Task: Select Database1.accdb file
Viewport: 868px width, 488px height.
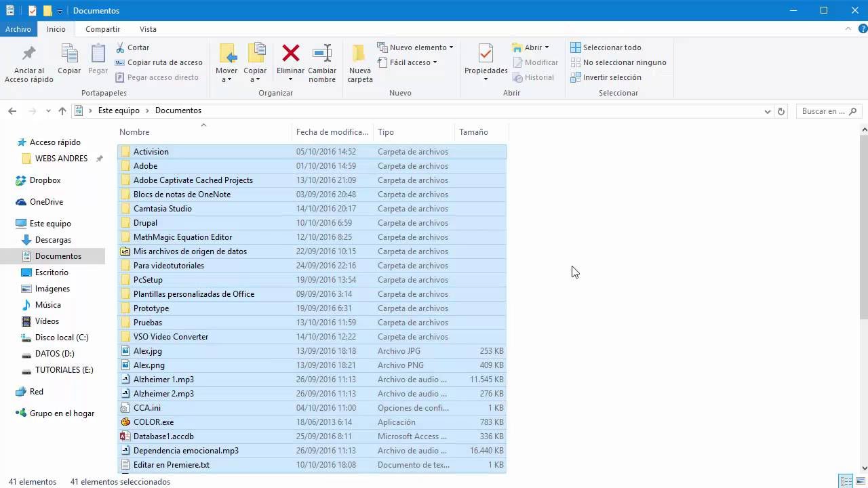Action: [x=312, y=436]
